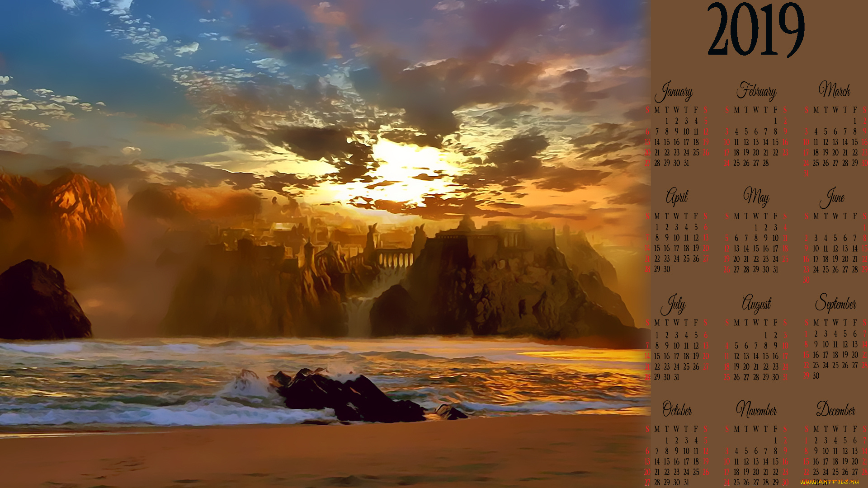Open the March month heading
The height and width of the screenshot is (488, 868).
[x=835, y=90]
